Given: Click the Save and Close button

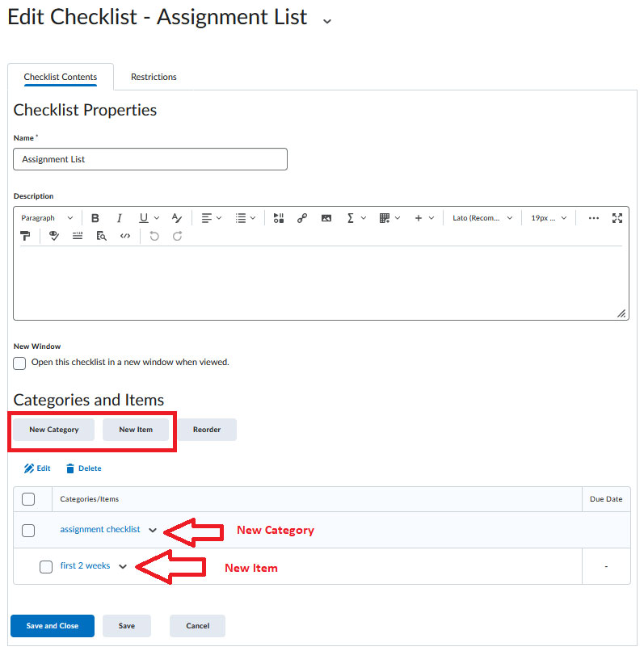Looking at the screenshot, I should click(x=52, y=625).
